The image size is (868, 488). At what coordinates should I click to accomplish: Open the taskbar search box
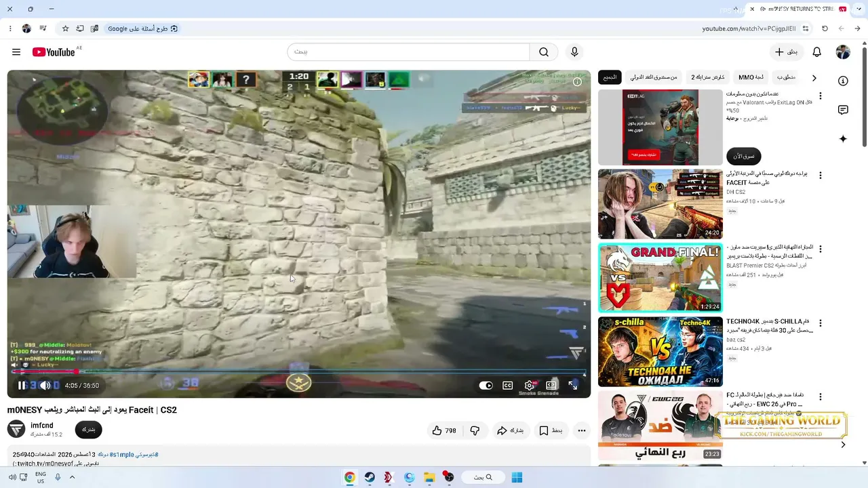(483, 477)
